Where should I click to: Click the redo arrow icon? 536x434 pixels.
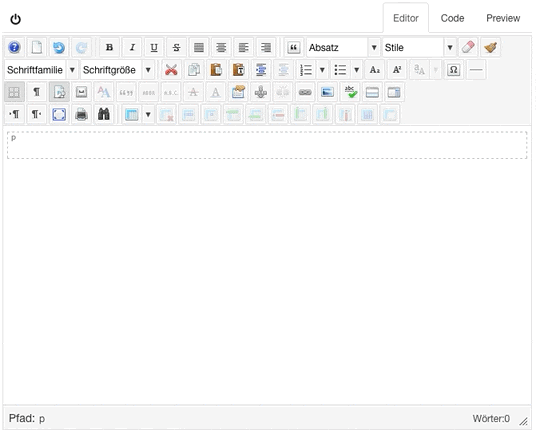pos(81,47)
